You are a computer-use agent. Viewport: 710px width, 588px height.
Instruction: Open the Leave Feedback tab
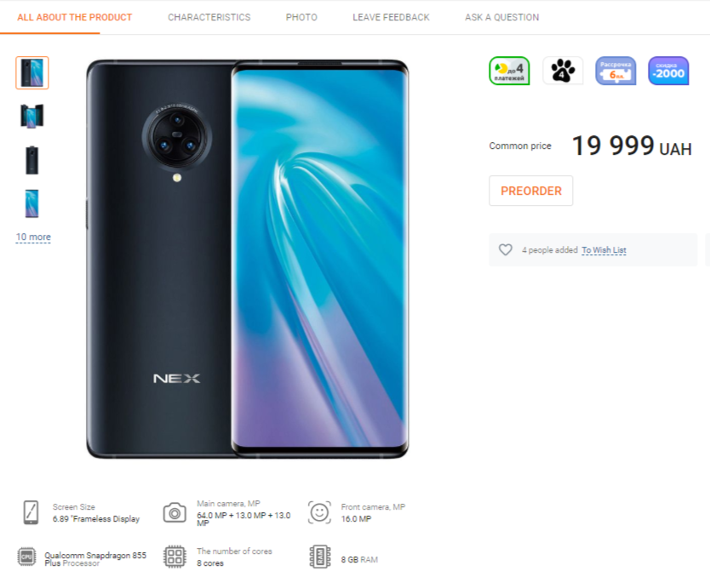tap(392, 17)
